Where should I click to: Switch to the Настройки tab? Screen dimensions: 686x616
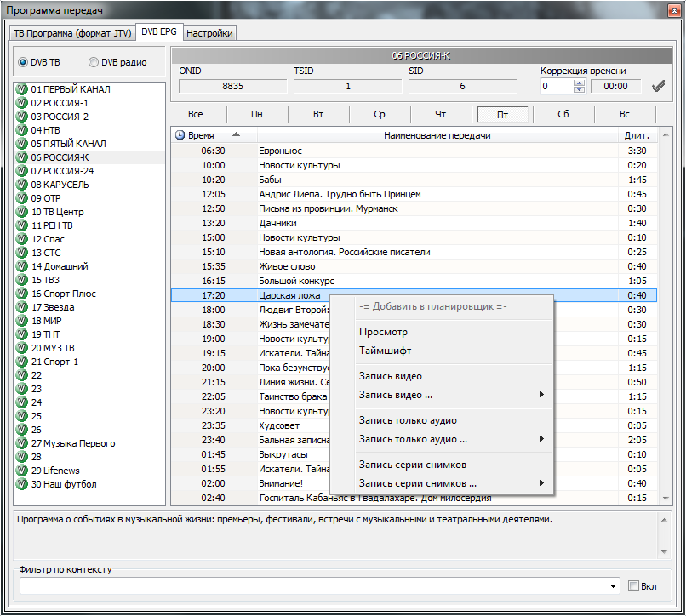(209, 33)
